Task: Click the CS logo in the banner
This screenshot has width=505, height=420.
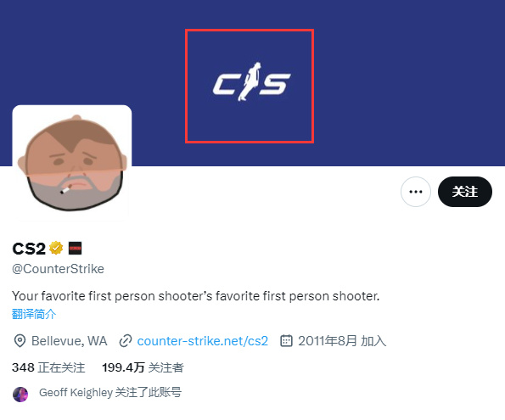Action: pos(251,81)
